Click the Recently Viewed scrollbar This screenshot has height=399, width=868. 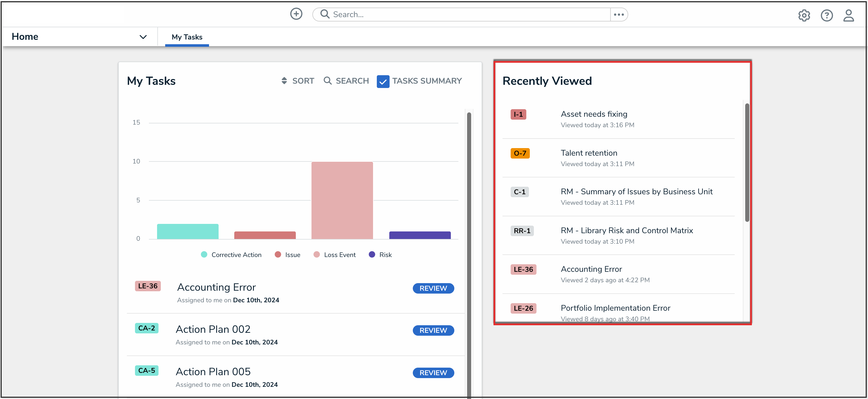click(x=747, y=162)
